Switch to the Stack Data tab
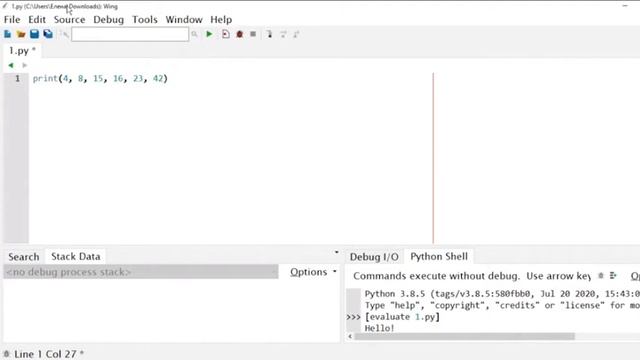Image resolution: width=640 pixels, height=360 pixels. [76, 256]
